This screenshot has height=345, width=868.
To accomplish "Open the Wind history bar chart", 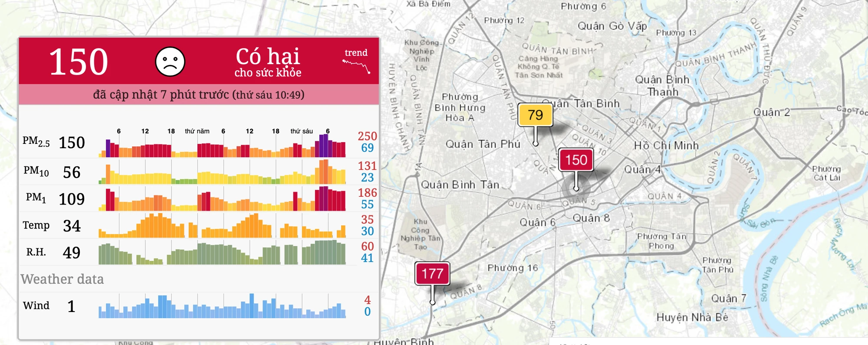I will (x=222, y=306).
